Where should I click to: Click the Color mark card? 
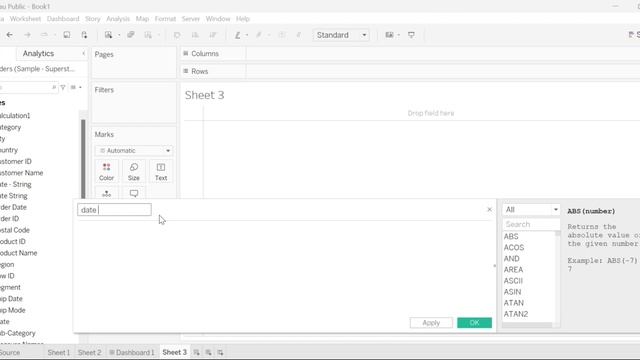107,172
